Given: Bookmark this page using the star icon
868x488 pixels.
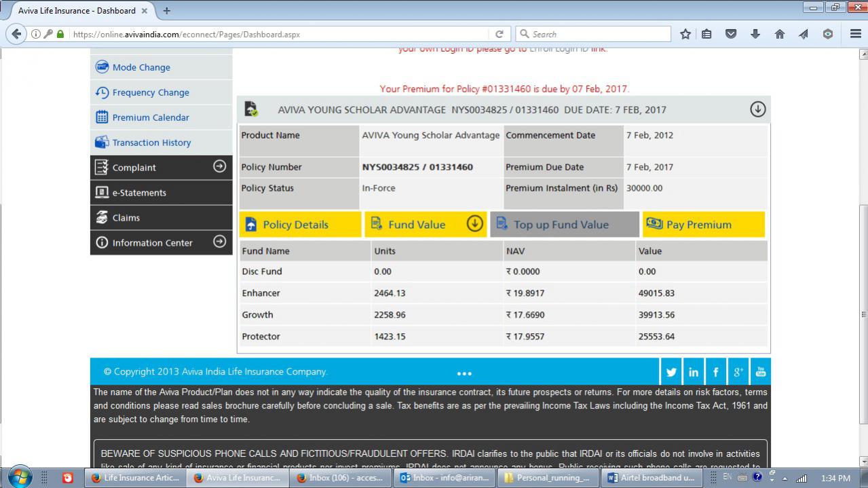Looking at the screenshot, I should (685, 33).
